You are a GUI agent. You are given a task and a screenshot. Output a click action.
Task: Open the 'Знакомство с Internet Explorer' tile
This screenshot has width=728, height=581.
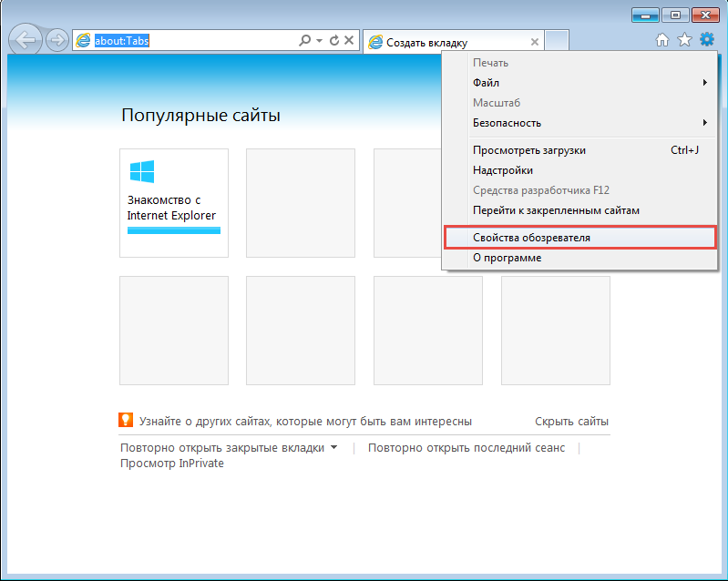[174, 203]
